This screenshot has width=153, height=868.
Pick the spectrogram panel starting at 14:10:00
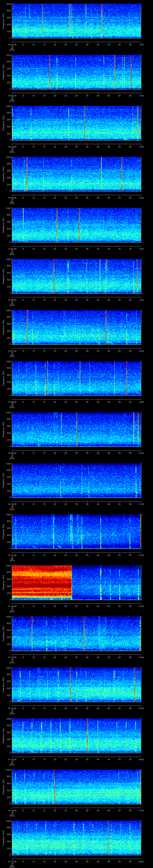pos(76,480)
